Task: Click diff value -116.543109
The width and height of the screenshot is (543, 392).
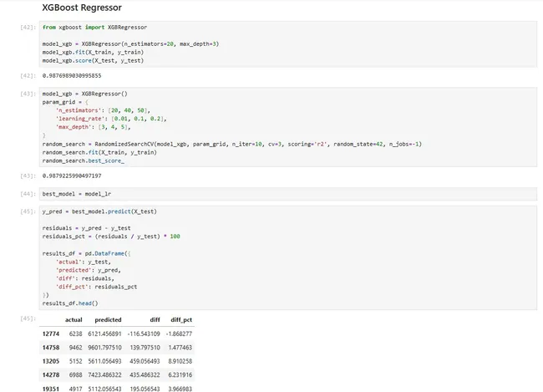Action: click(x=144, y=333)
